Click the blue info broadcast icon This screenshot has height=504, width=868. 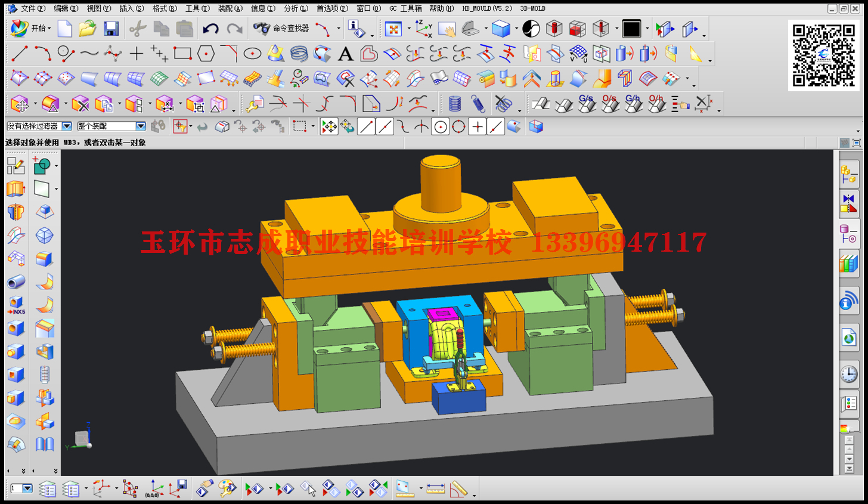pos(849,301)
